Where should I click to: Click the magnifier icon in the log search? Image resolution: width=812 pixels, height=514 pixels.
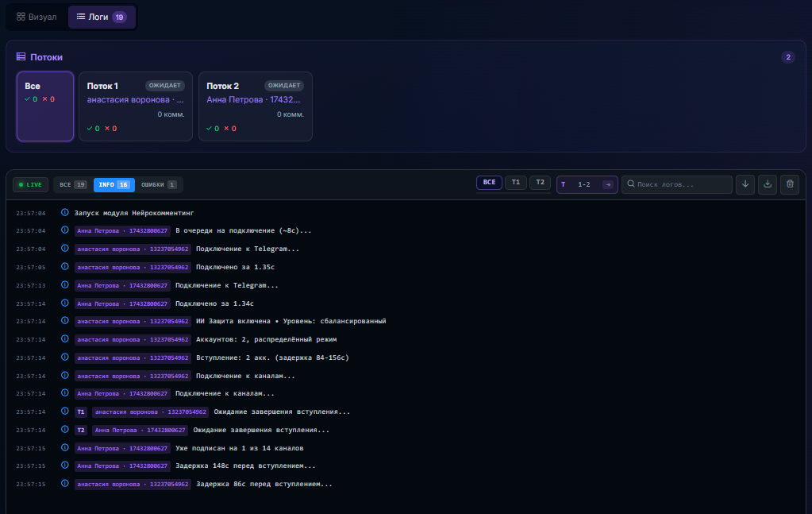pyautogui.click(x=631, y=184)
